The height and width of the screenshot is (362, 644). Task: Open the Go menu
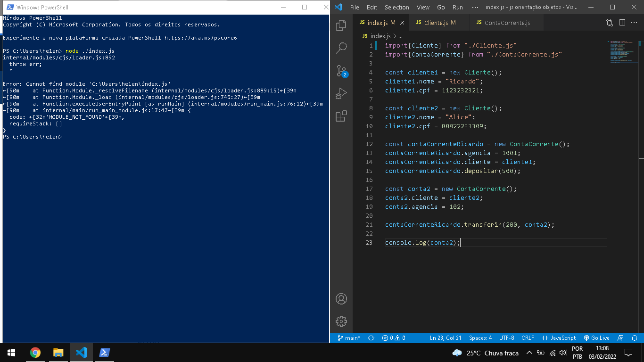coord(441,7)
